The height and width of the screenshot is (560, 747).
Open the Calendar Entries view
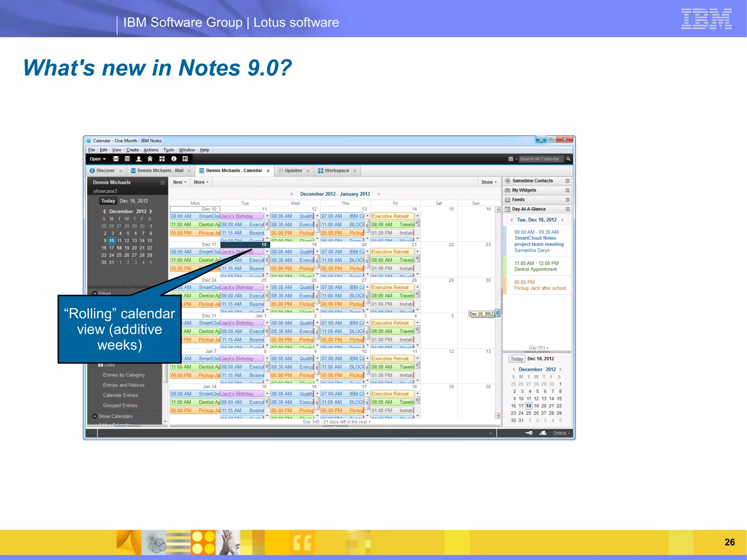point(120,395)
